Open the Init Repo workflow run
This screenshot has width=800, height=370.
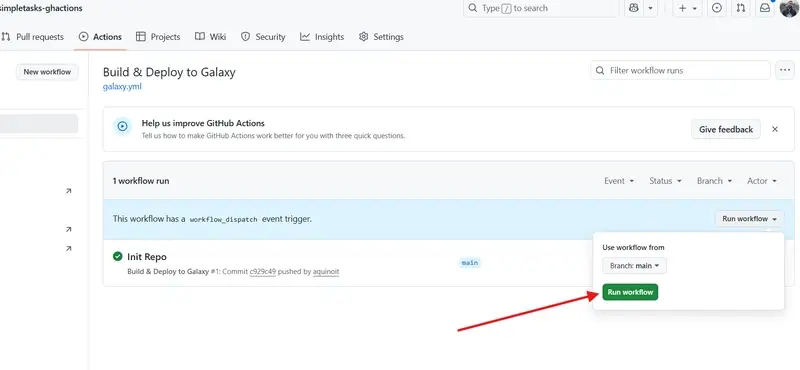(146, 257)
